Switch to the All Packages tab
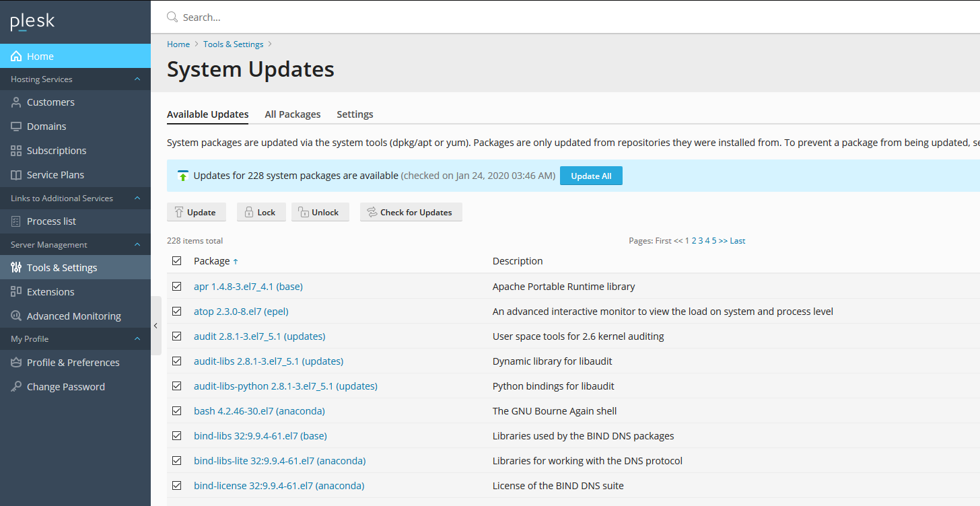 tap(293, 114)
